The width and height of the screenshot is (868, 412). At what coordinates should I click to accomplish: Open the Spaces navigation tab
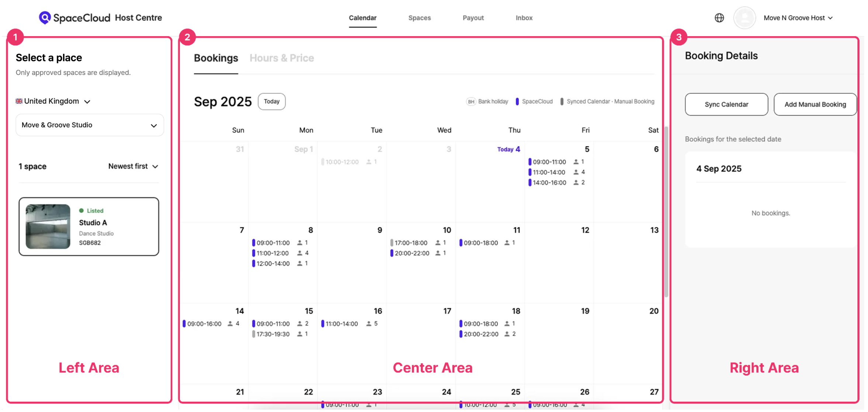pyautogui.click(x=419, y=18)
